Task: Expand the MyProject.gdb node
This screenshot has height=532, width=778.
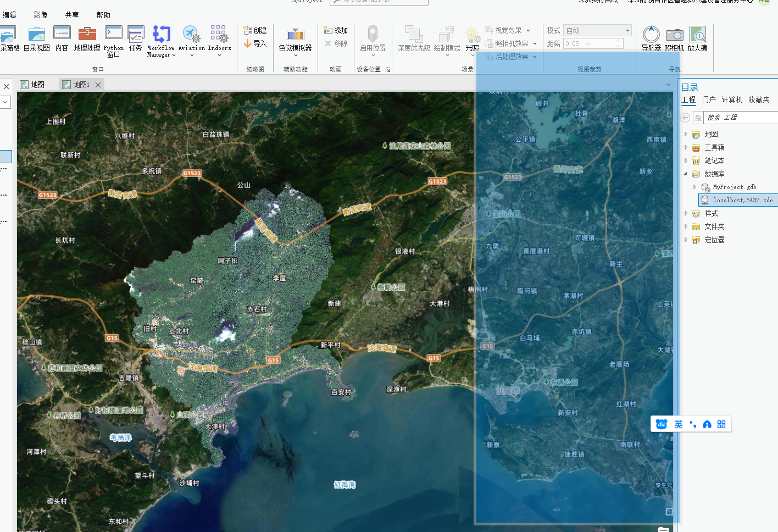Action: tap(695, 187)
